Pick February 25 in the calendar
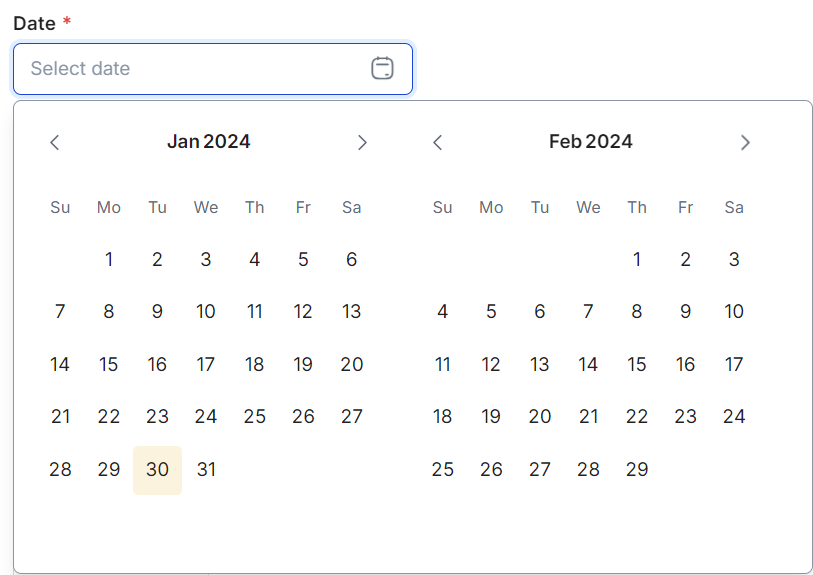813x575 pixels. [443, 469]
